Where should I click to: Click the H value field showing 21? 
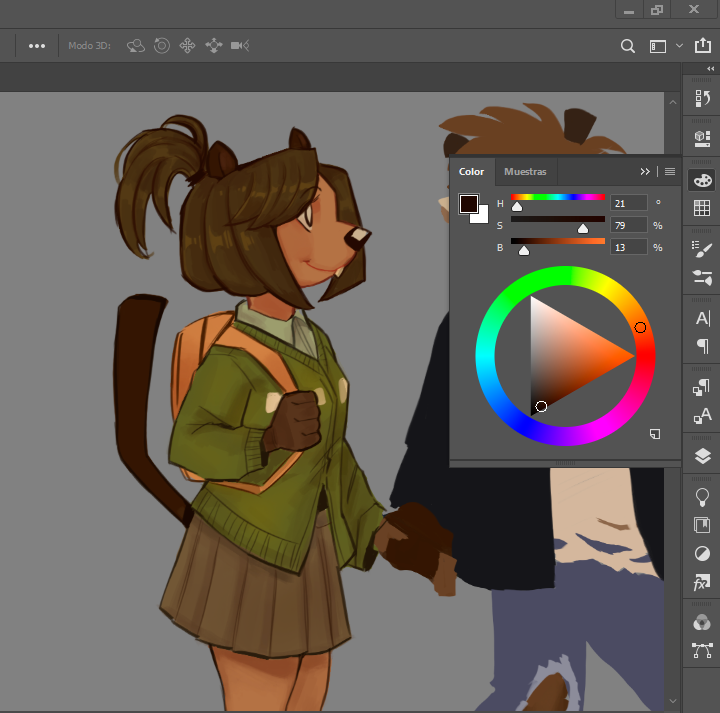tap(629, 203)
